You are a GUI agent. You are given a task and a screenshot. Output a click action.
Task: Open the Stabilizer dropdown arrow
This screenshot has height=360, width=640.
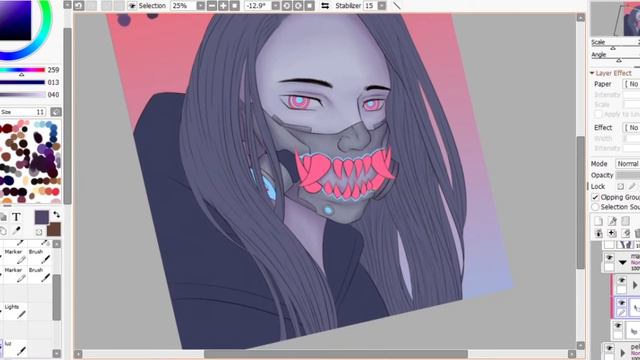click(382, 6)
